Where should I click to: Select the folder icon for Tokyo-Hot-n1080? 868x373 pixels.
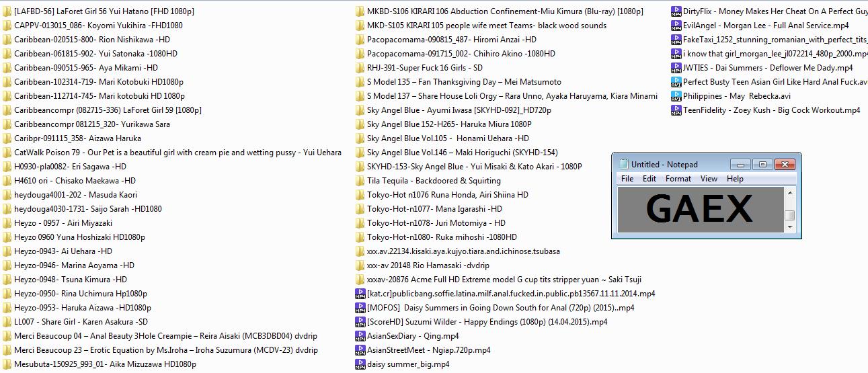(x=360, y=237)
